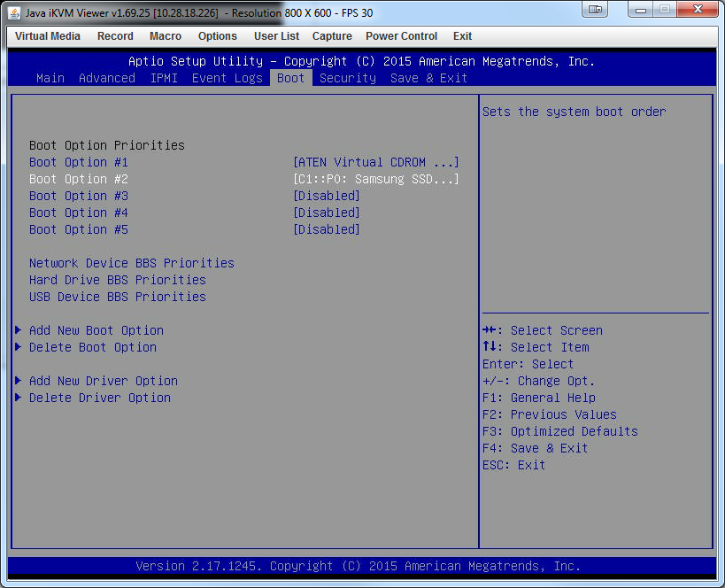
Task: Open the Power Control menu
Action: click(401, 36)
